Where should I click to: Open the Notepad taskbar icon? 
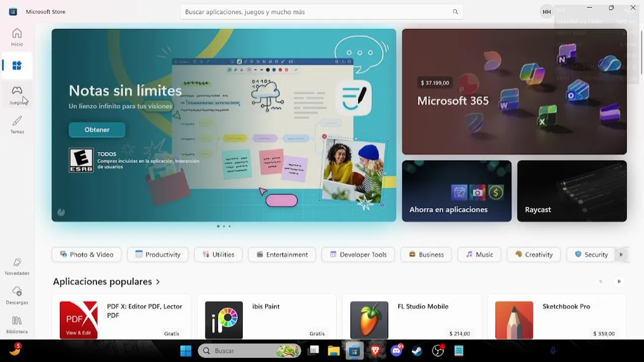(x=459, y=350)
